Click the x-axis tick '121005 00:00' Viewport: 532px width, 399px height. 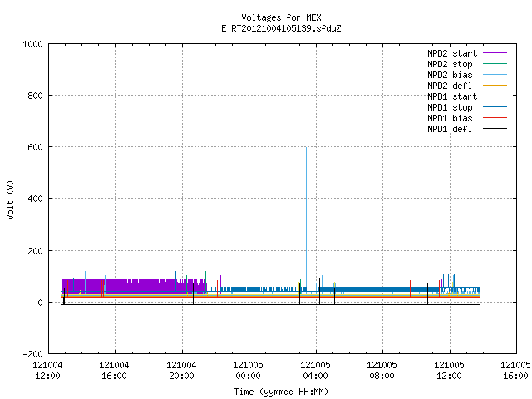click(248, 371)
